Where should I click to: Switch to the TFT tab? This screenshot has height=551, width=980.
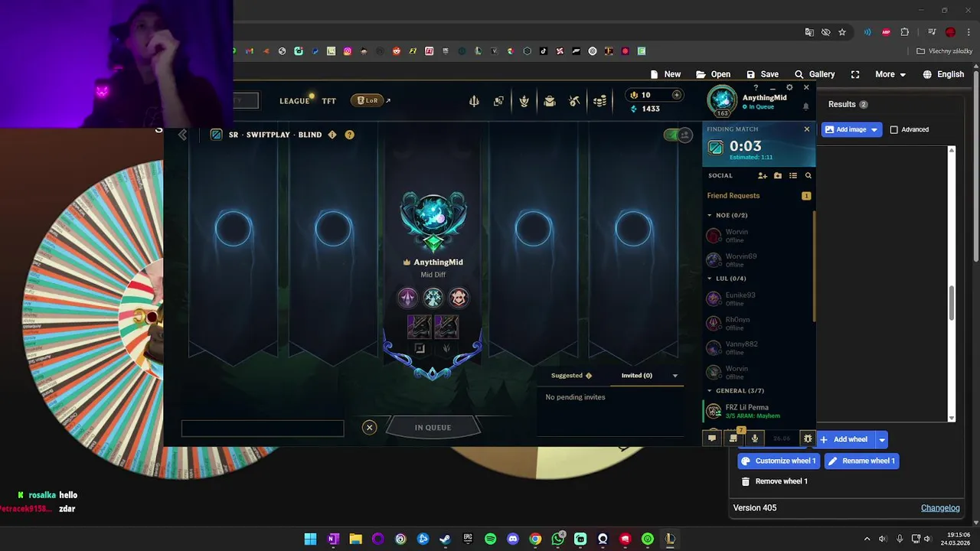[x=329, y=101]
